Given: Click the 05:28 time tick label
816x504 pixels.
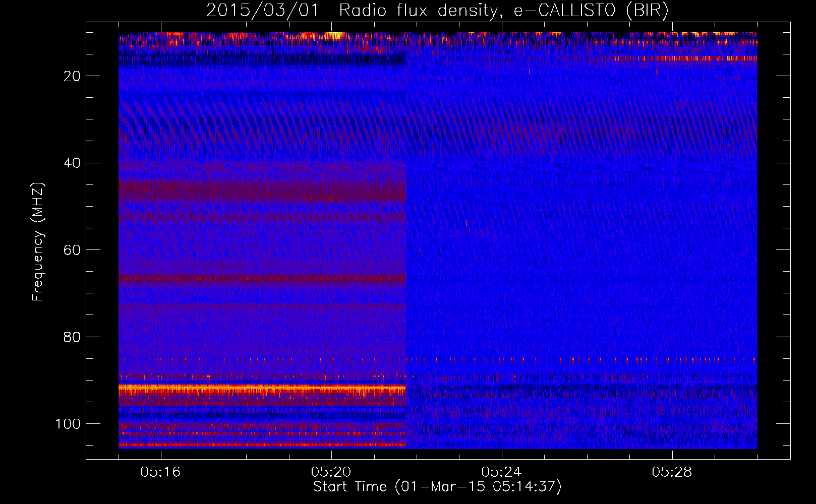Looking at the screenshot, I should click(672, 472).
